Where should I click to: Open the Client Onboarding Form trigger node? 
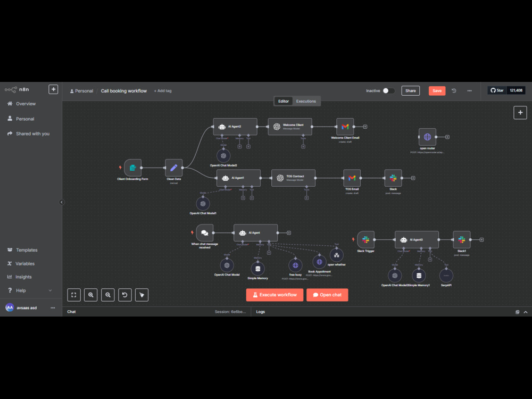tap(132, 168)
